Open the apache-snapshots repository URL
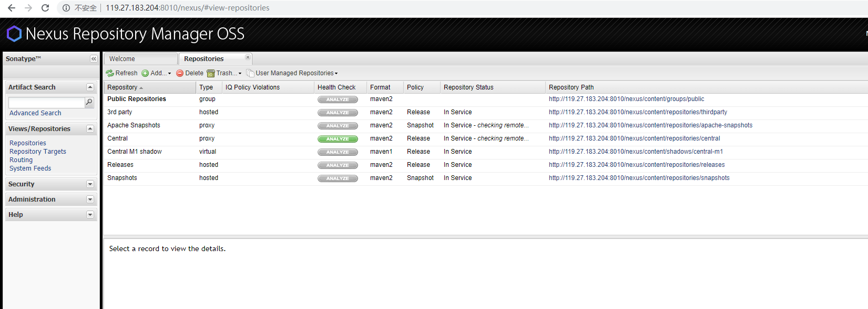 [x=650, y=125]
